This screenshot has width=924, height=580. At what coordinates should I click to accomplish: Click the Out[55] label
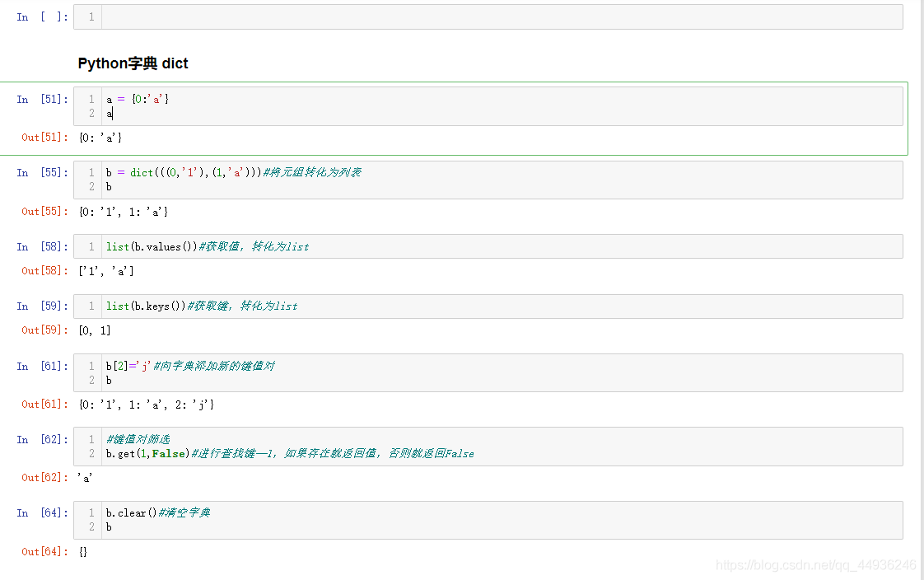[x=44, y=211]
